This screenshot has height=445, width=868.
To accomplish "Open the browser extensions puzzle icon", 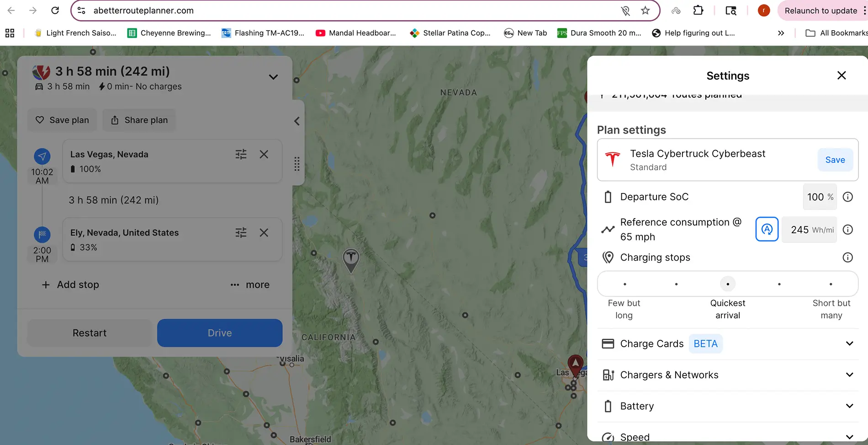I will [x=698, y=11].
